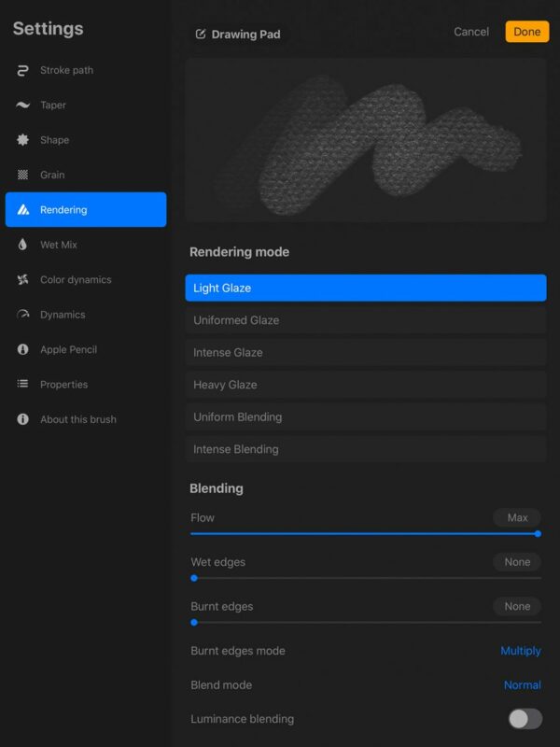
Task: Click the Stroke path icon in sidebar
Action: [x=22, y=71]
